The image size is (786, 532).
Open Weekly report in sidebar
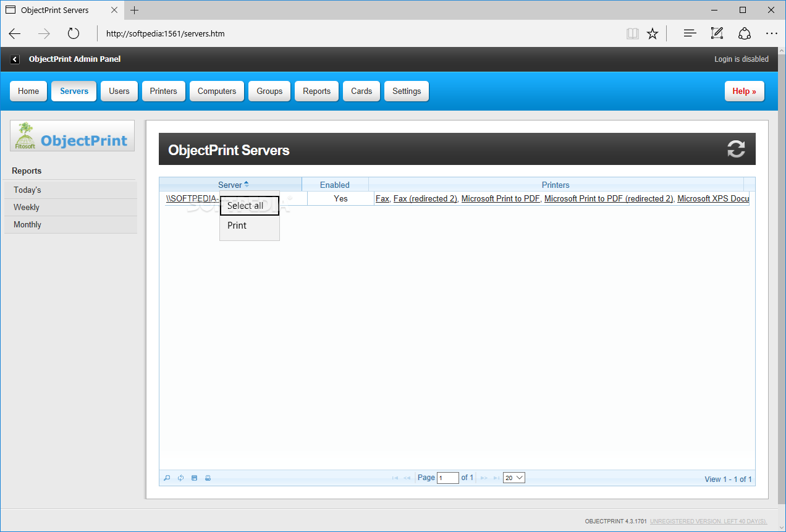(x=70, y=207)
